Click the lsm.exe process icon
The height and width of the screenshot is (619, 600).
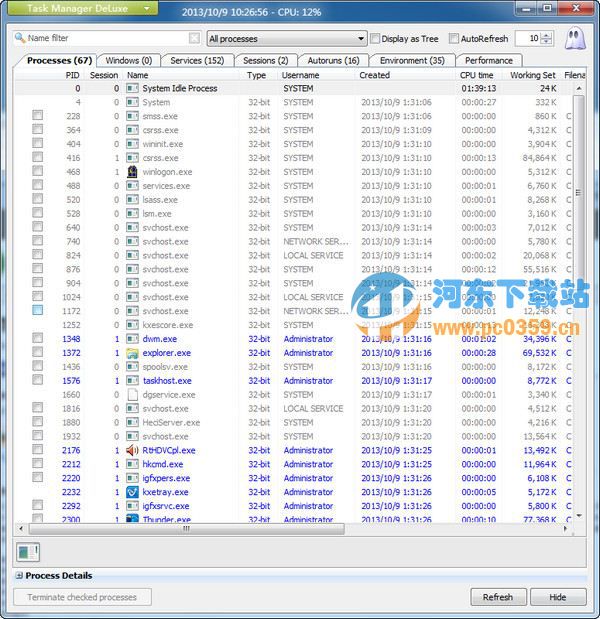[132, 214]
